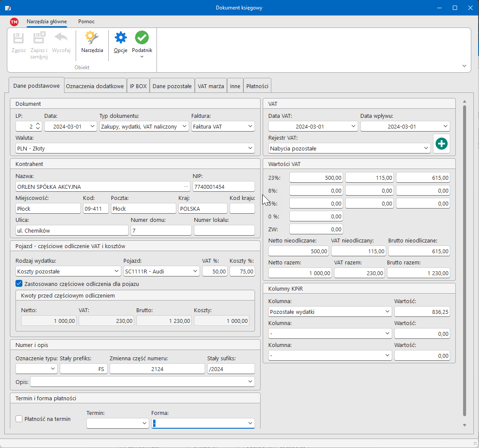Click the ellipsis button in the Nazwa field
The image size is (479, 448).
186,187
